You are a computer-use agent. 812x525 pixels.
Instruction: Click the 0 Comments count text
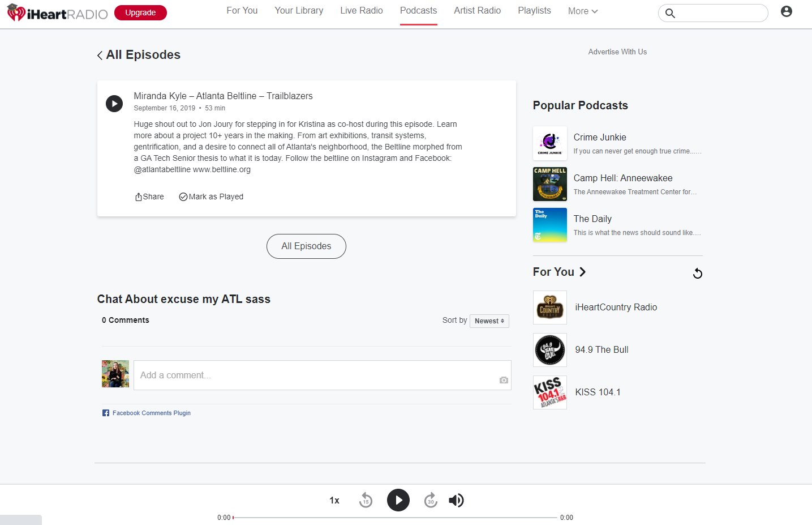pos(126,320)
